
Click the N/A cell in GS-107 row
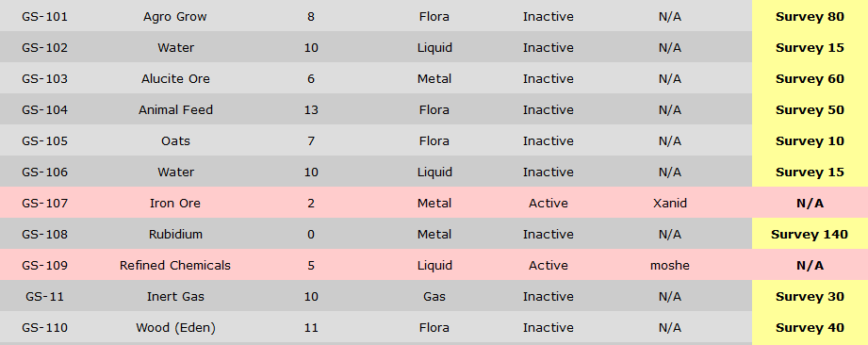click(x=810, y=204)
